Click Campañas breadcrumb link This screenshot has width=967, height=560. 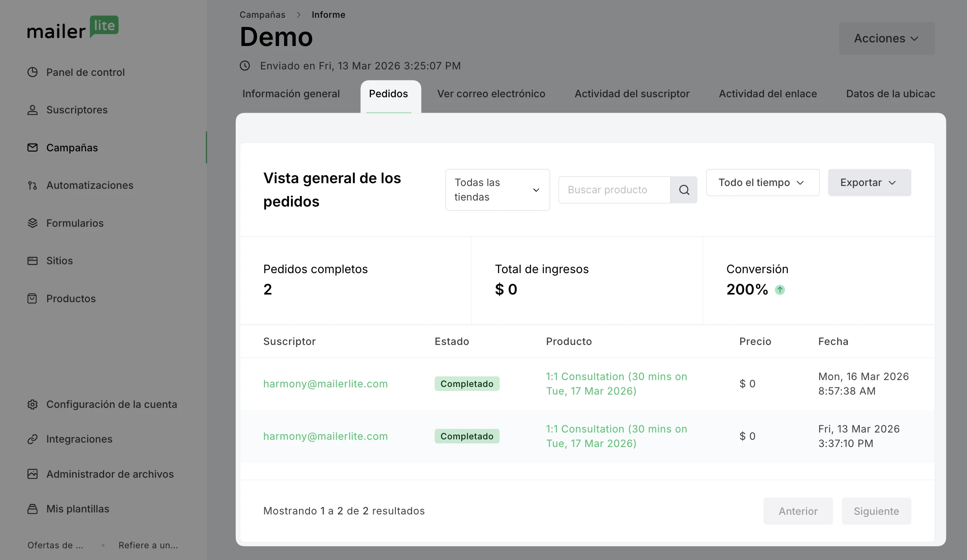pyautogui.click(x=262, y=15)
